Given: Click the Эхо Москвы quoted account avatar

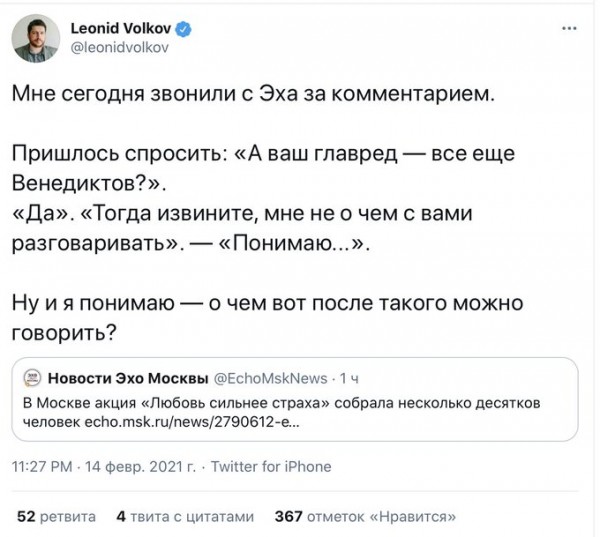Looking at the screenshot, I should tap(32, 378).
